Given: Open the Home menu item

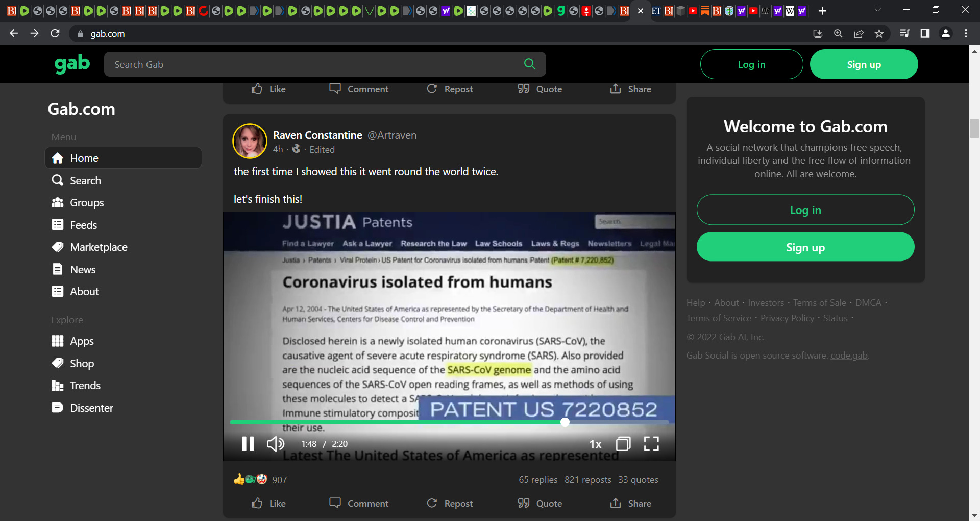Looking at the screenshot, I should (124, 158).
